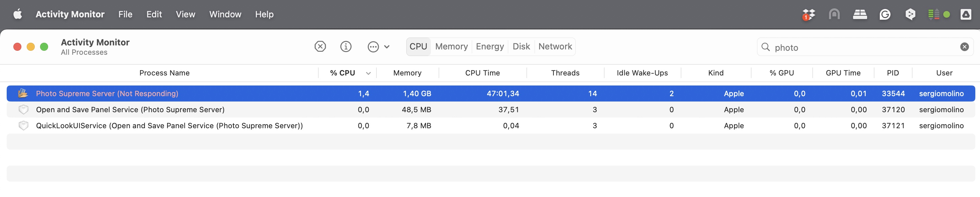Screen dimensions: 980x197
Task: Click the Google Drive menu bar icon
Action: 966,14
